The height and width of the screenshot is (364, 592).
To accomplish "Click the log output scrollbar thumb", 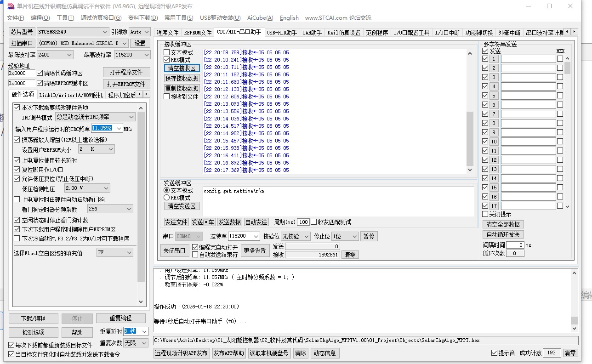I will [574, 320].
